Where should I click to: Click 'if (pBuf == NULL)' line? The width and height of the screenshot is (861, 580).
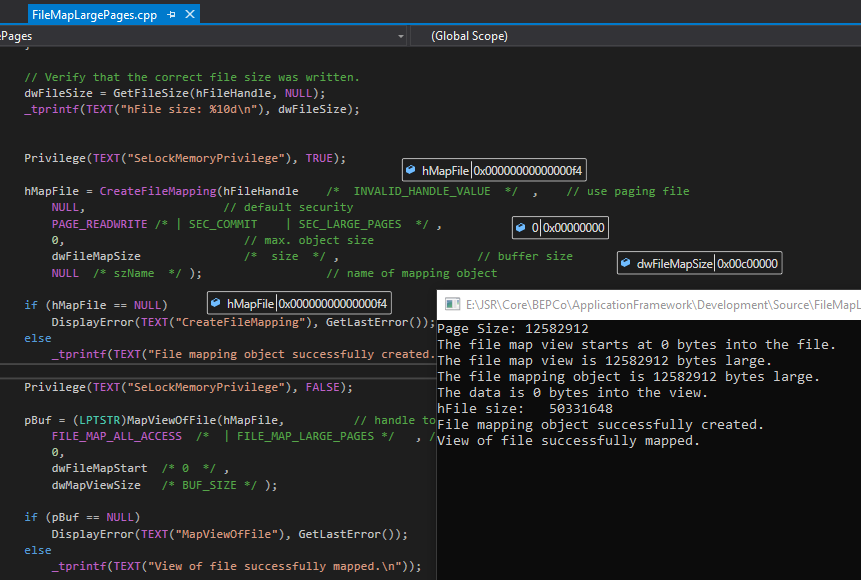tap(82, 517)
